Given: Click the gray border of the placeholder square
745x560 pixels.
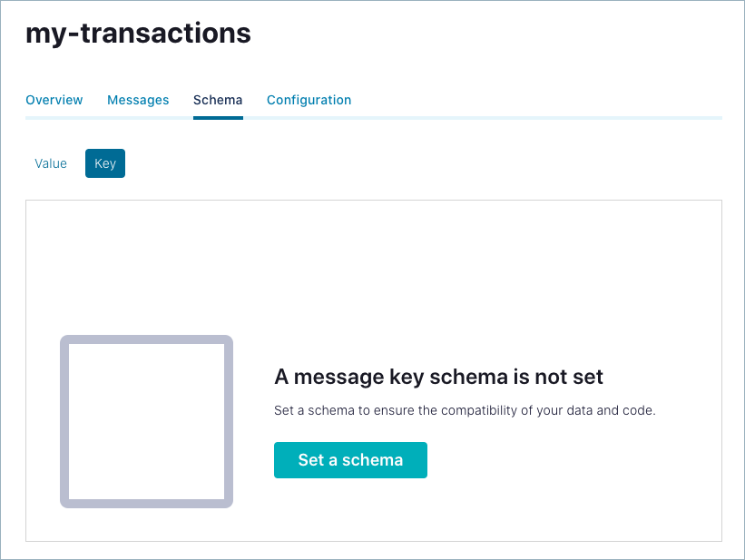Looking at the screenshot, I should tap(64, 421).
